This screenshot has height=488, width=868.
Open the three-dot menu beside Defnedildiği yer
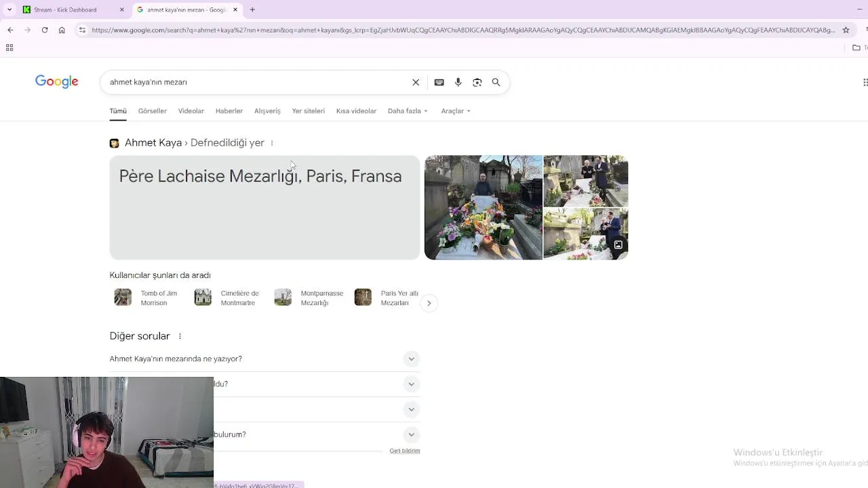click(x=272, y=143)
